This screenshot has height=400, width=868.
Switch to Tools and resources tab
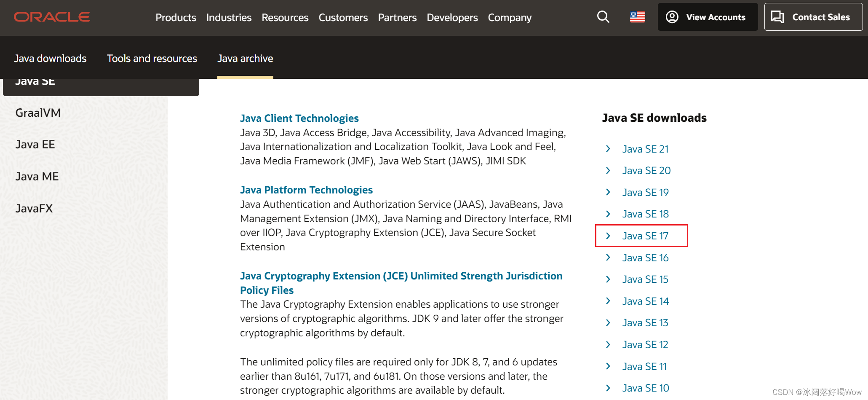(152, 59)
